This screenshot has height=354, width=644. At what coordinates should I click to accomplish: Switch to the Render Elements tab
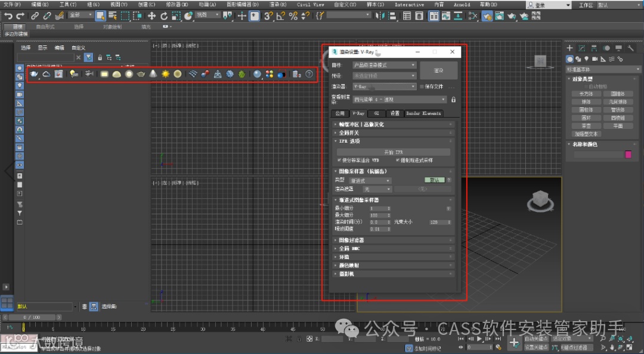[x=423, y=113]
